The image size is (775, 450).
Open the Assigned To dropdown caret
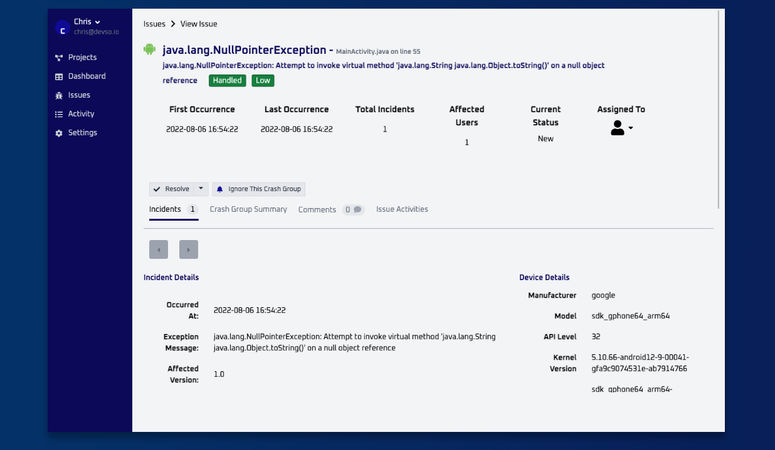pos(631,128)
